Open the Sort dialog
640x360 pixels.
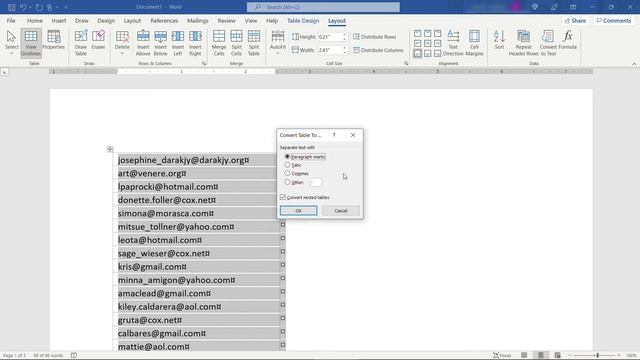coord(499,40)
